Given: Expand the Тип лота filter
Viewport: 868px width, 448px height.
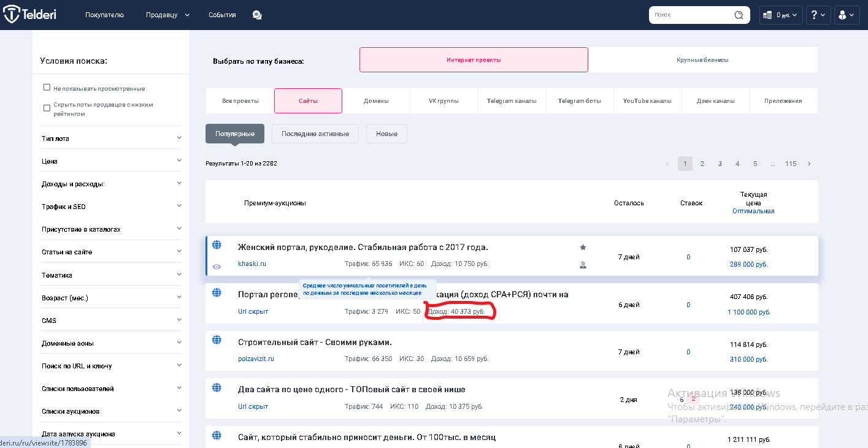Looking at the screenshot, I should pyautogui.click(x=111, y=138).
